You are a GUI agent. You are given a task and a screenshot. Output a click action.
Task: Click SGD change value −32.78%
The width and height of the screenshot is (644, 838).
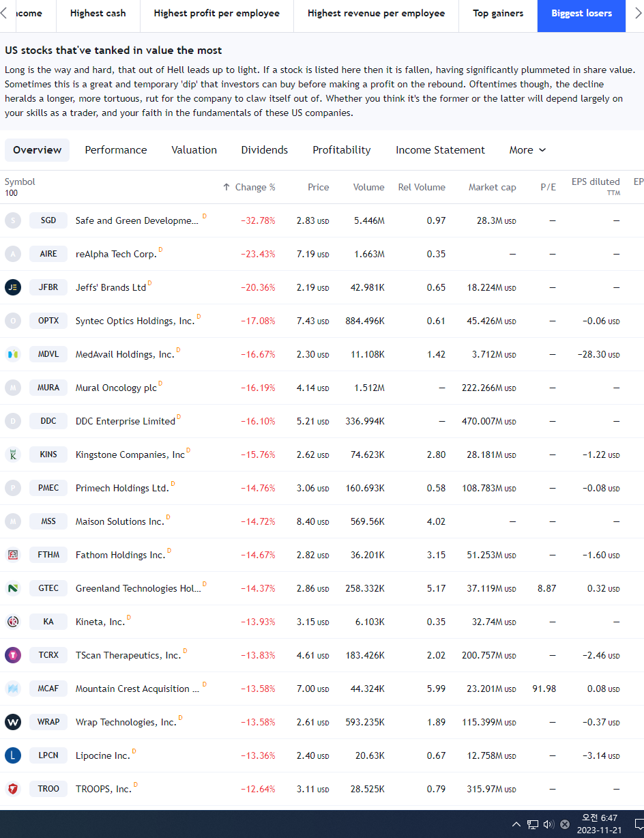point(258,220)
